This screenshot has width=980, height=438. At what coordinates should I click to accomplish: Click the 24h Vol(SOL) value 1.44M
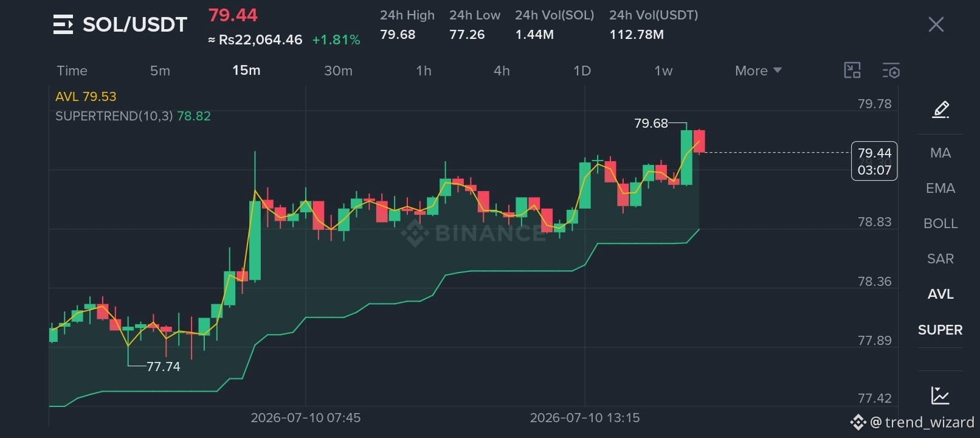coord(534,35)
